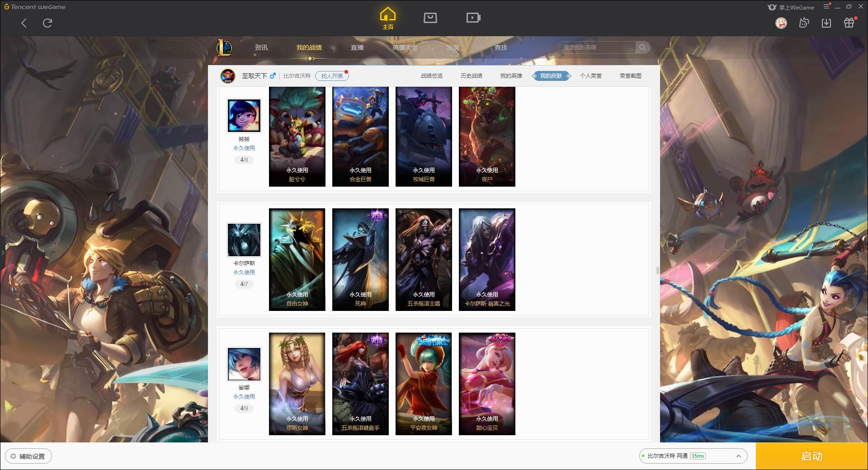Open the 丧尸 skin card

tap(487, 136)
